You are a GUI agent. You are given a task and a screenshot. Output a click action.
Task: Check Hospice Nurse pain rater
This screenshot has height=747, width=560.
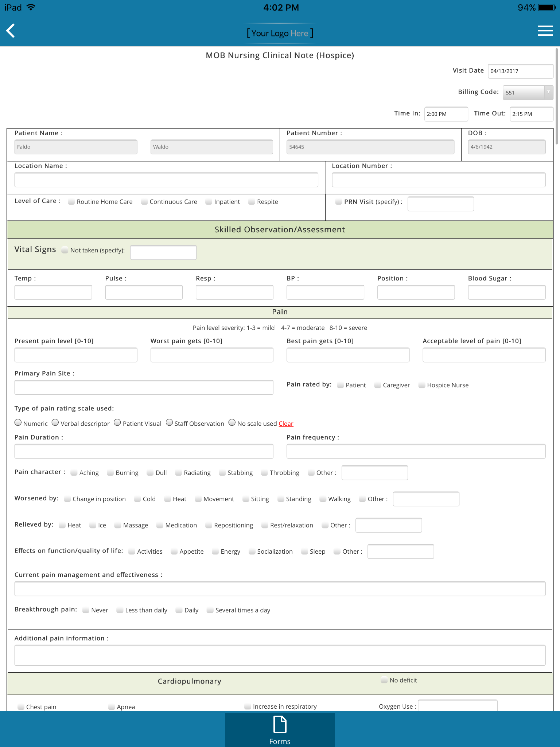coord(422,386)
